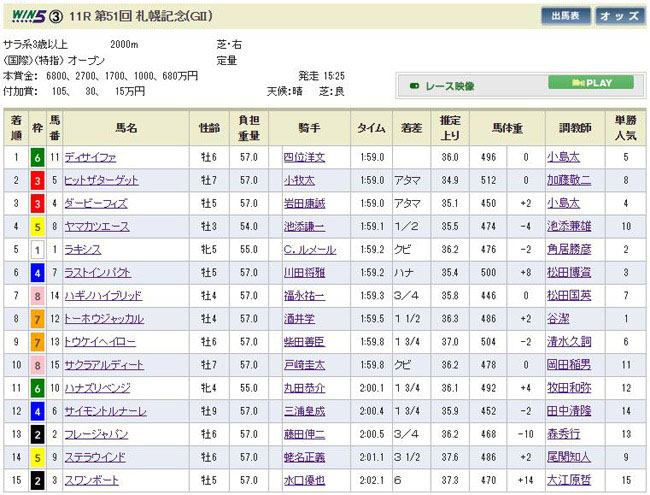Click green frame 6 badge for ディサイファ
The image size is (650, 495).
tap(38, 158)
